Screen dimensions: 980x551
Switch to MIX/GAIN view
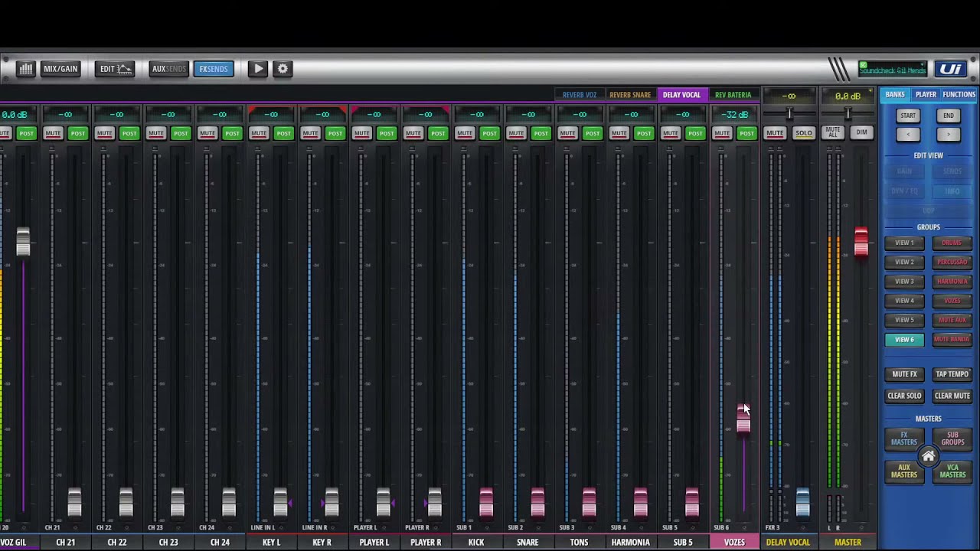pyautogui.click(x=60, y=69)
